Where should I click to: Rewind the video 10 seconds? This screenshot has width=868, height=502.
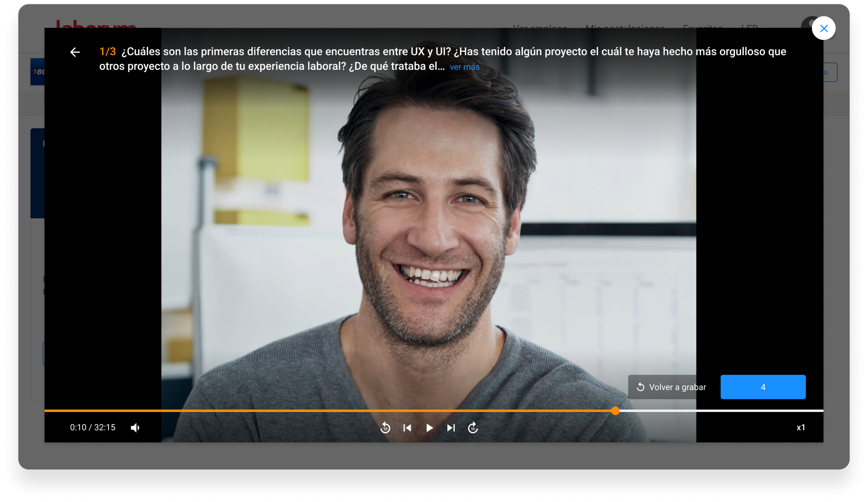pyautogui.click(x=385, y=428)
